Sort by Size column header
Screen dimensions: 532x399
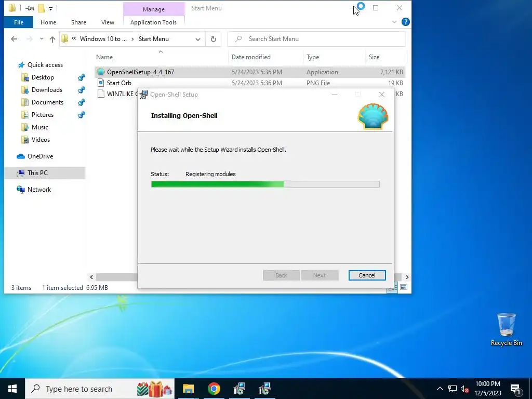point(386,57)
